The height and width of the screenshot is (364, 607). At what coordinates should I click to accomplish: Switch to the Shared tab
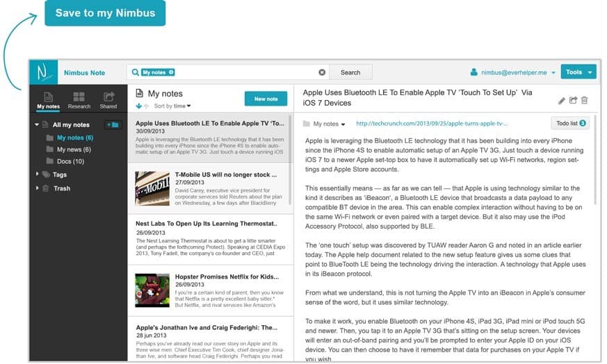[x=108, y=101]
